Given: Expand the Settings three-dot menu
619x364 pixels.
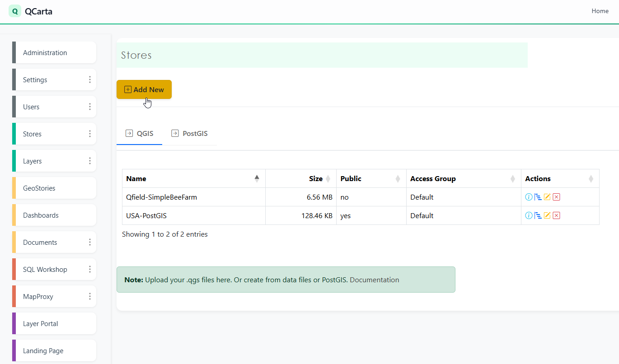Looking at the screenshot, I should tap(89, 79).
